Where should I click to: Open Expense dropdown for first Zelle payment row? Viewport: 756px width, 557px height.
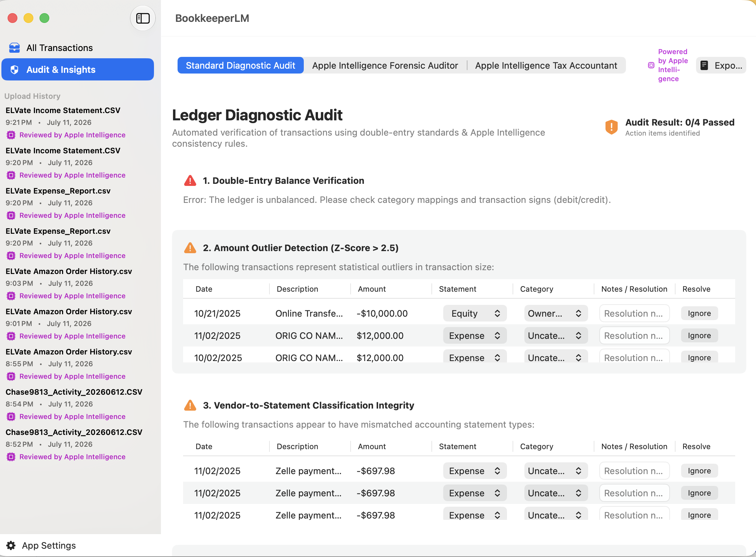pyautogui.click(x=475, y=471)
